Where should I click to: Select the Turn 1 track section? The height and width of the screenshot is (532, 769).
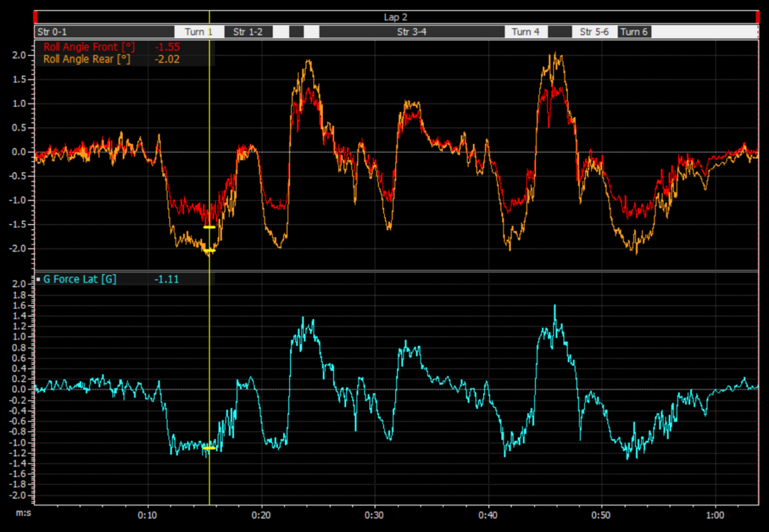coord(199,32)
